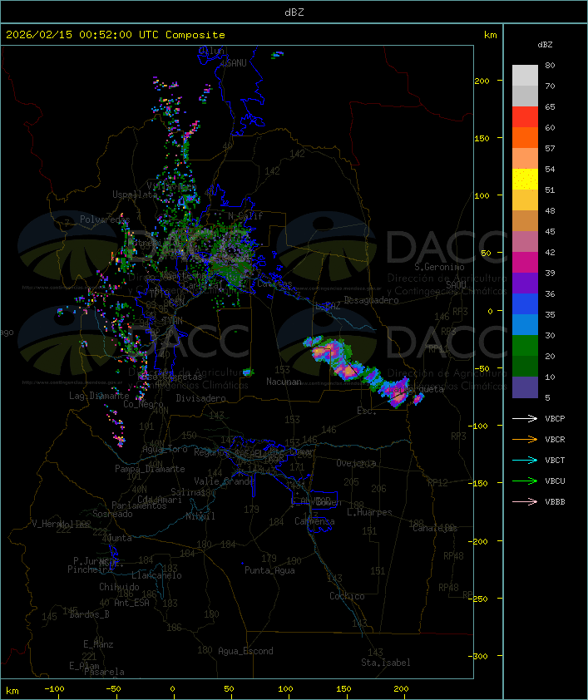
Task: Click the pink VBBB arrow icon
Action: tap(525, 502)
